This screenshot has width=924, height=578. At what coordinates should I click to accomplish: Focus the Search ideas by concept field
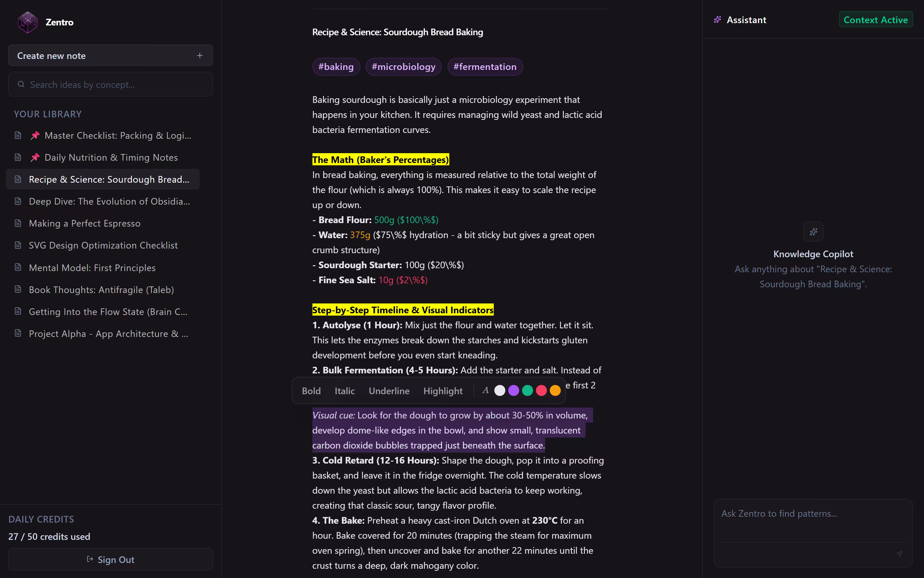110,84
